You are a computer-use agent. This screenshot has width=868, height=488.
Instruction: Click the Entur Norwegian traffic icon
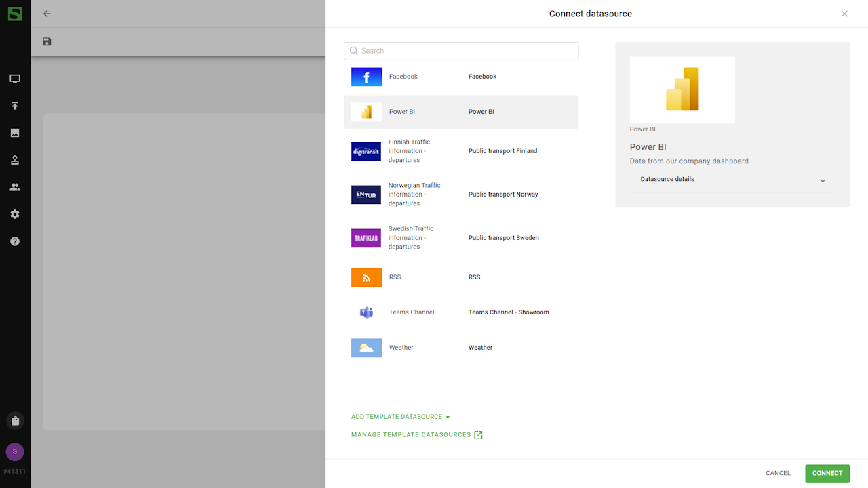pyautogui.click(x=366, y=195)
